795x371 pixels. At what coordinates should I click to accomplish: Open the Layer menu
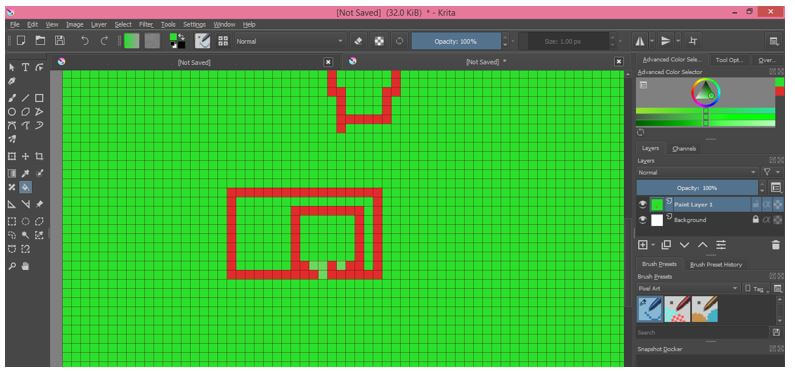99,24
